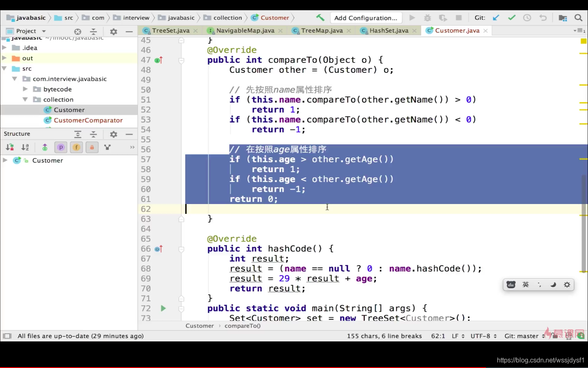Click the Run play button in toolbar

[x=412, y=18]
